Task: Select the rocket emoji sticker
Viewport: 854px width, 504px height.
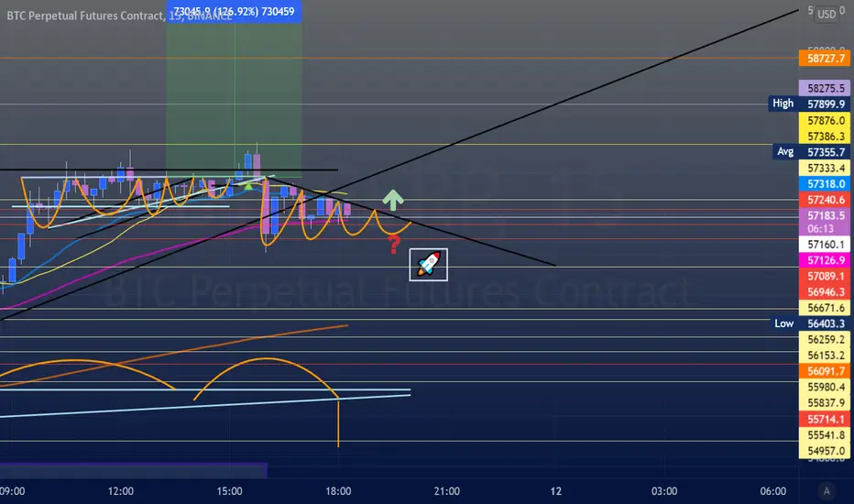Action: point(429,265)
